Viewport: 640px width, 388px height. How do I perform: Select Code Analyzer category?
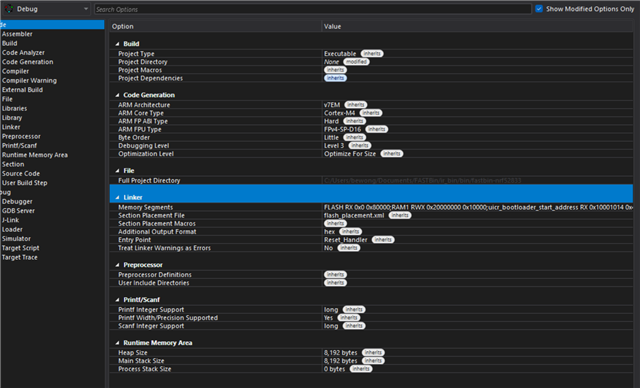point(23,53)
